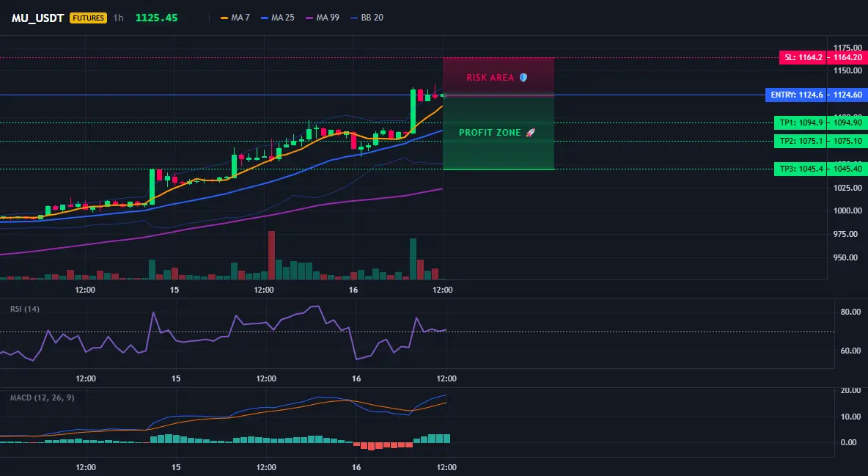Toggle the MA 99 legend entry
Viewport: 868px width, 476px height.
pyautogui.click(x=323, y=18)
